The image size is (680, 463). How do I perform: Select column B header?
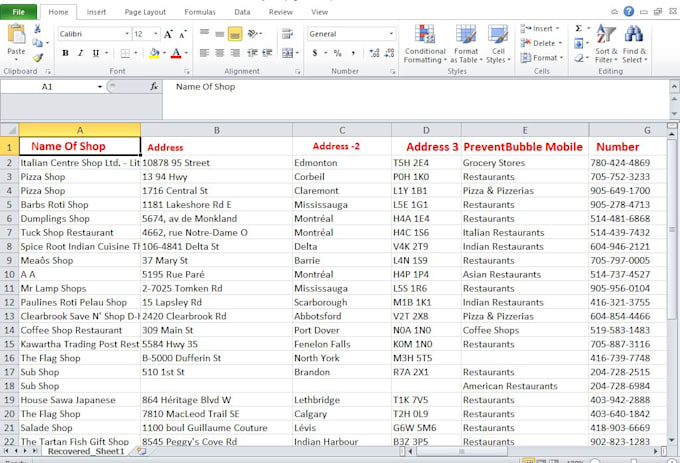coord(216,130)
